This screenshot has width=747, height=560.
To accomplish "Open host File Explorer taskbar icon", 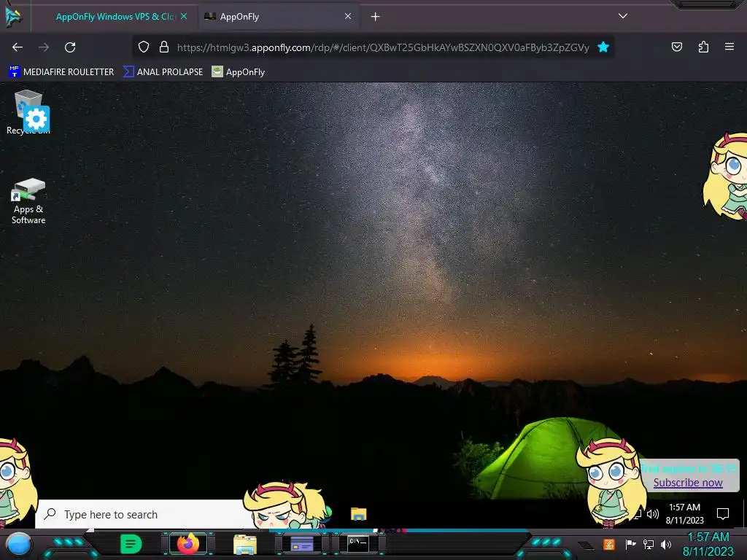I will coord(245,545).
